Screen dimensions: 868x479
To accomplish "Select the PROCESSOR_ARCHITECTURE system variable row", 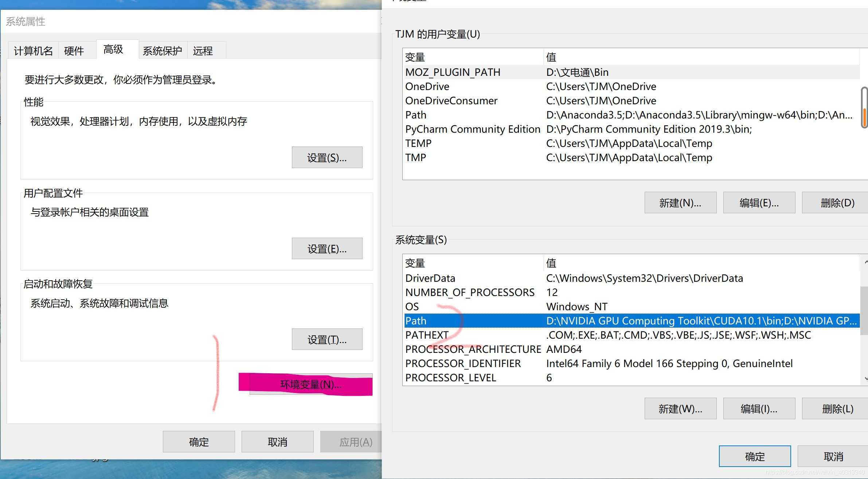I will coord(632,349).
